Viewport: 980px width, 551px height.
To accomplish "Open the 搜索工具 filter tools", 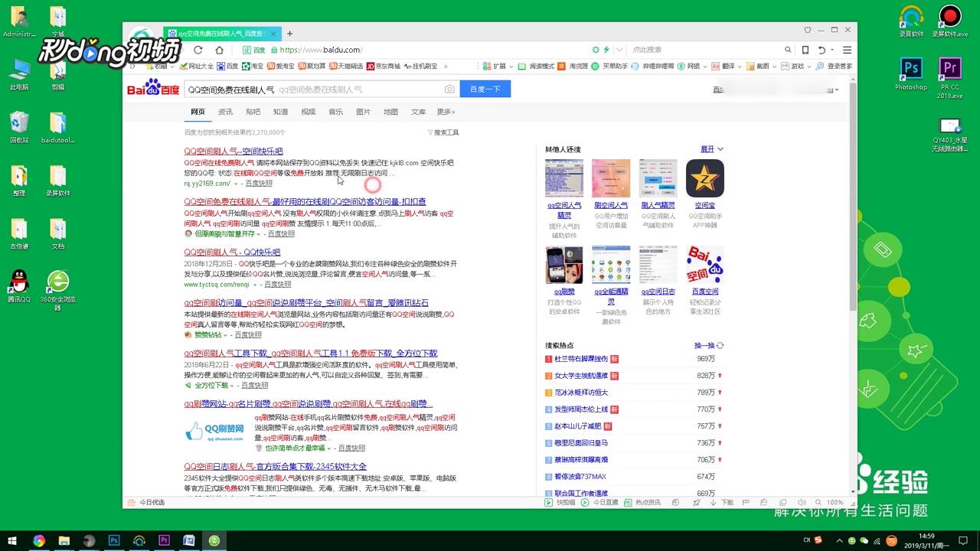I will [443, 132].
